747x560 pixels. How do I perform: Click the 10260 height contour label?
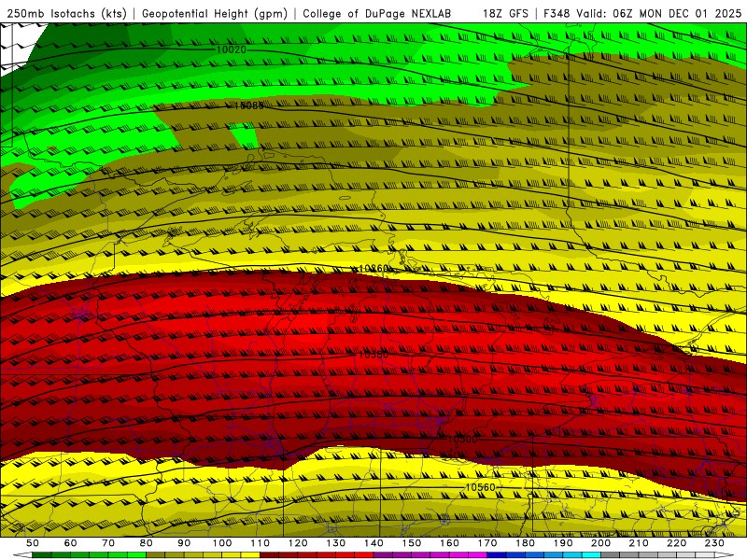pos(373,269)
